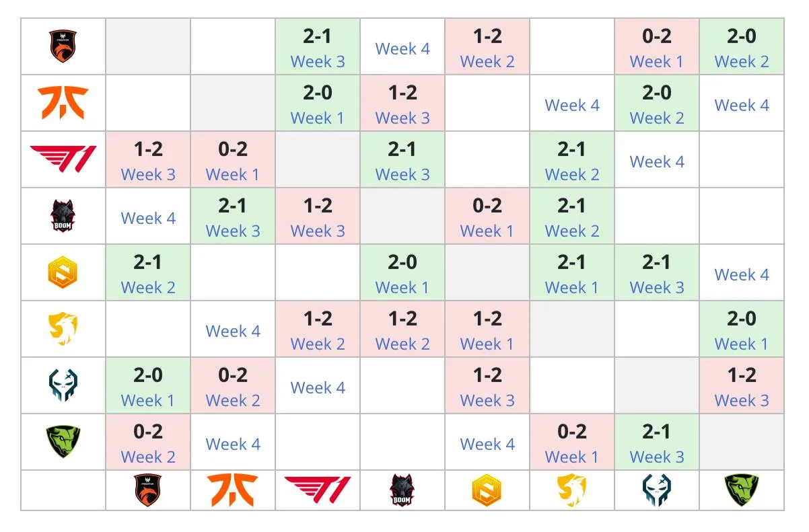Open the Week 3 link in the TNC Predator row
The image size is (809, 532).
pyautogui.click(x=318, y=62)
